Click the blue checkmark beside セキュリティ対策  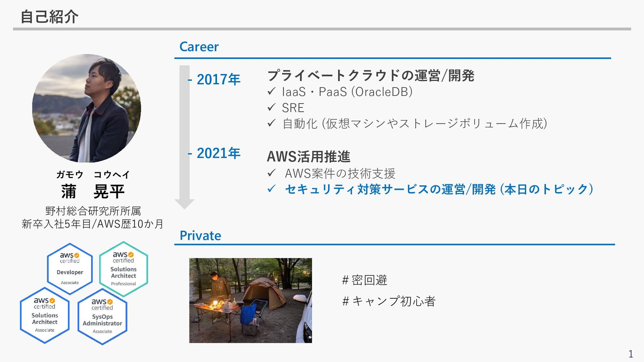pyautogui.click(x=271, y=189)
